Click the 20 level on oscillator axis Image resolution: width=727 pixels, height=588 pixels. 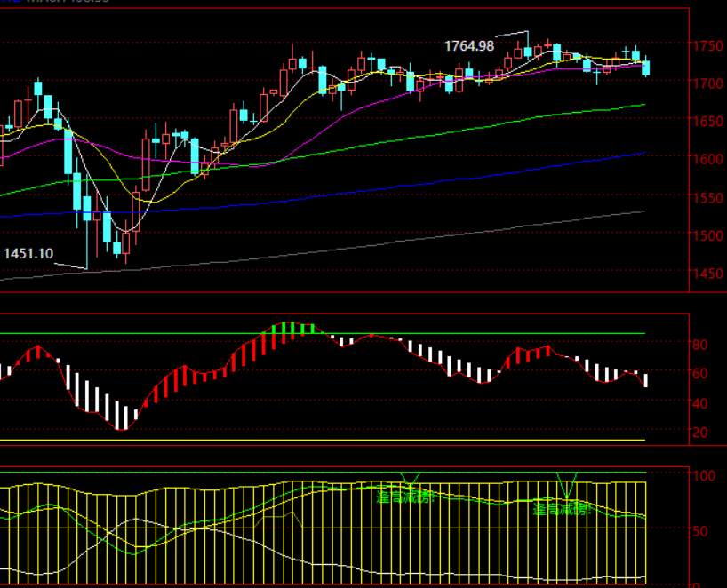pyautogui.click(x=700, y=433)
